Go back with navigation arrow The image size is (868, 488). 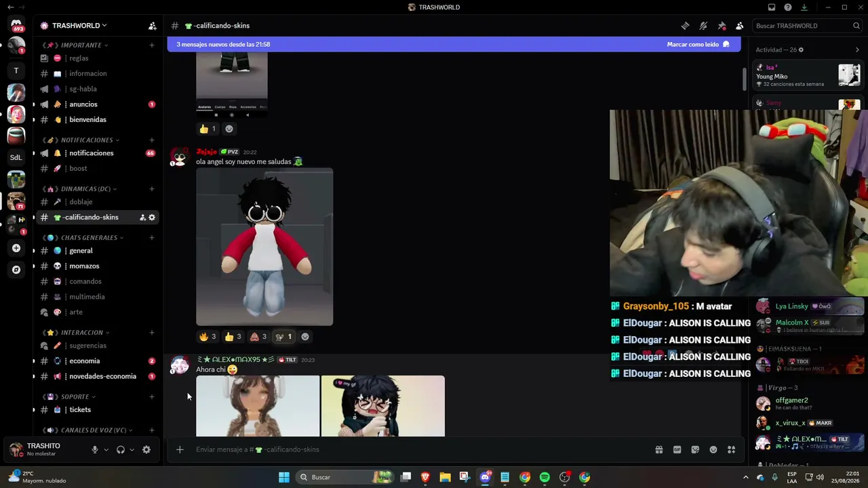10,7
